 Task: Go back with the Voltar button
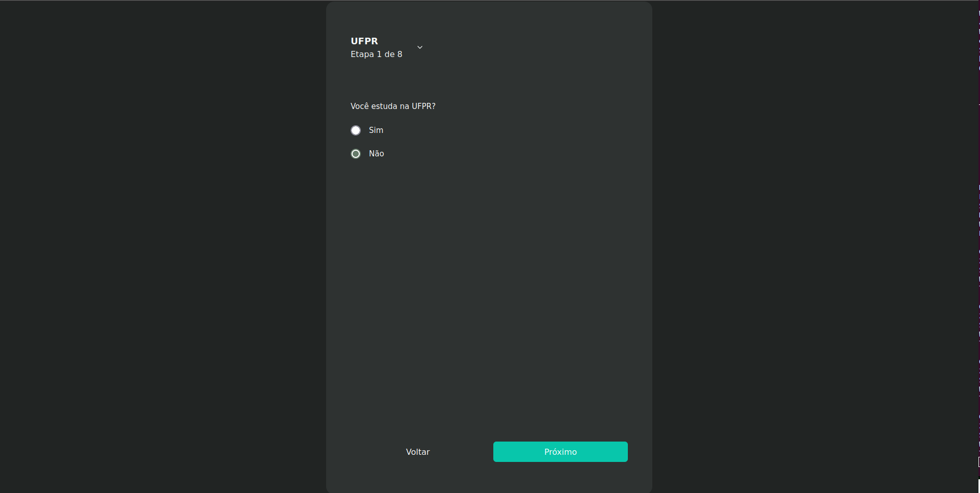pyautogui.click(x=418, y=452)
